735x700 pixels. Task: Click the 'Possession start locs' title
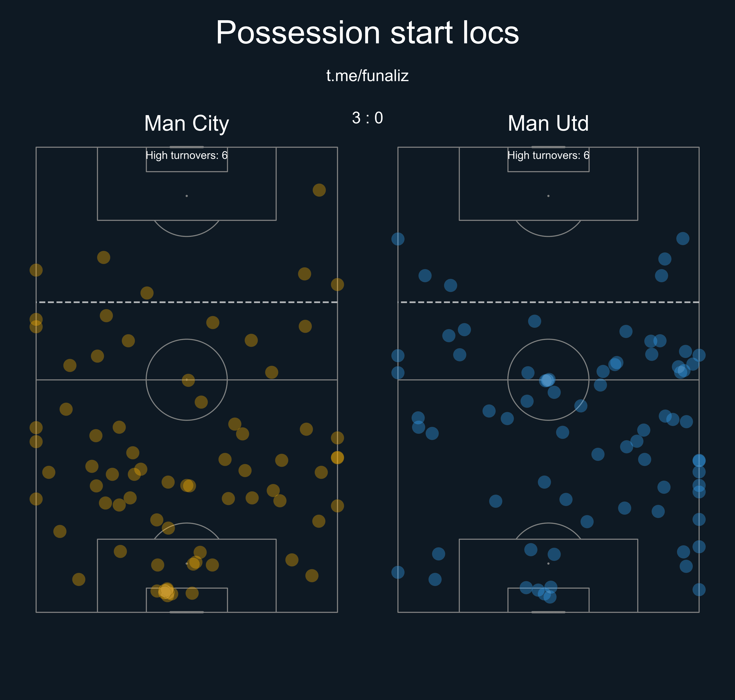coord(367,33)
